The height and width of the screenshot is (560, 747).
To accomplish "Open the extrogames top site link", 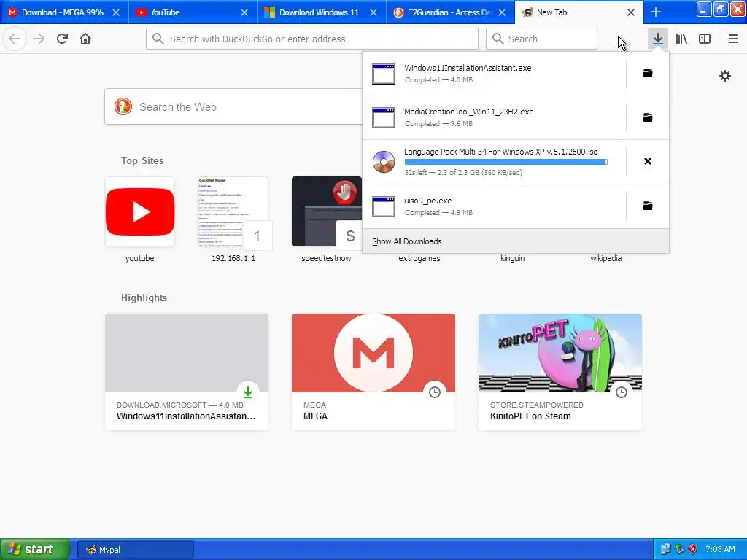I will click(419, 259).
